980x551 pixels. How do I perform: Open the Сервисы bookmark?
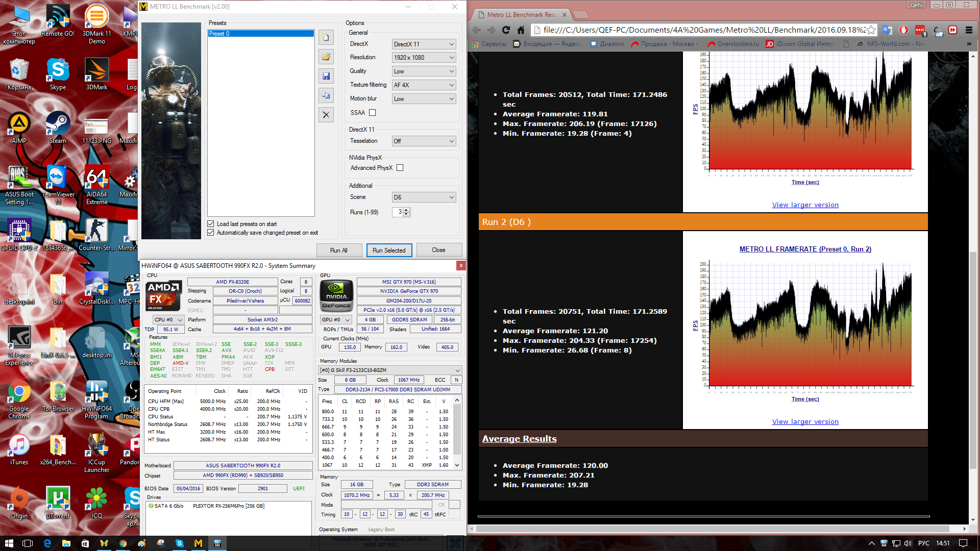[x=489, y=44]
